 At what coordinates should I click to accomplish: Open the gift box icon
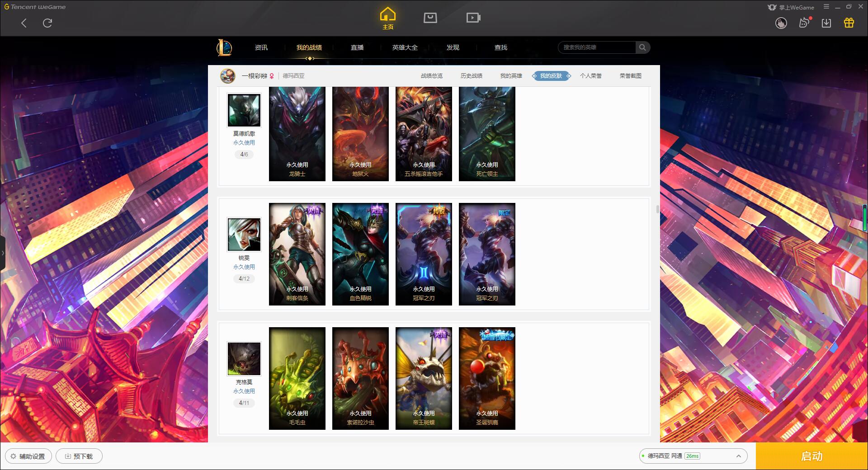(x=849, y=23)
